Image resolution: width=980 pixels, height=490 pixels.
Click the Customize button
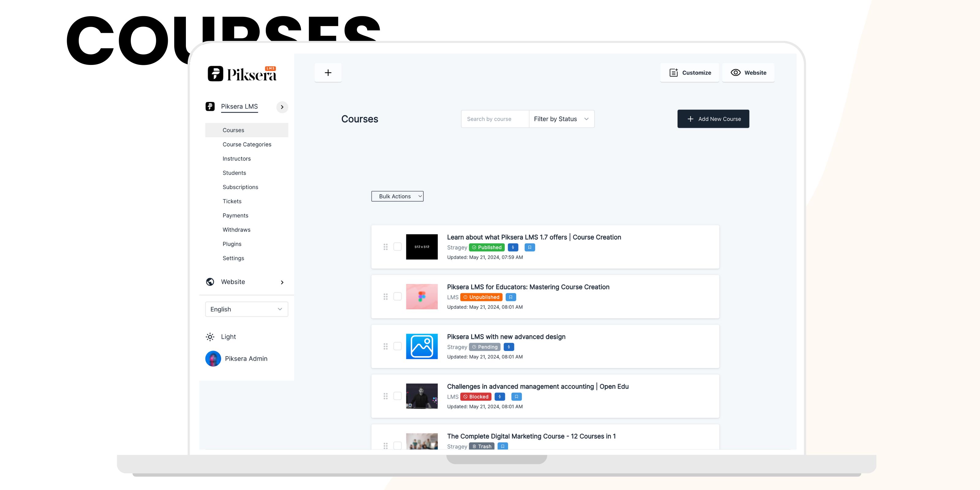[x=689, y=73]
